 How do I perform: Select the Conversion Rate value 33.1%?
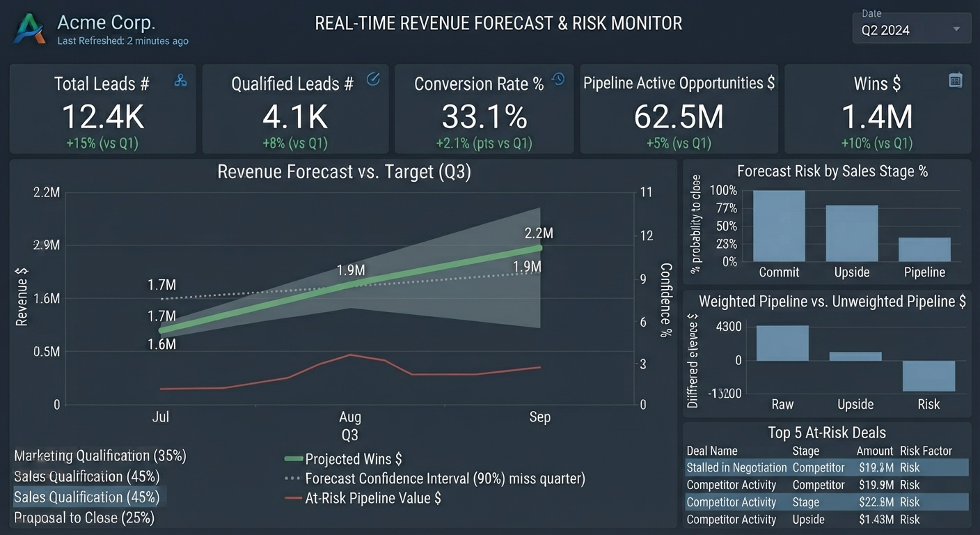(x=484, y=116)
